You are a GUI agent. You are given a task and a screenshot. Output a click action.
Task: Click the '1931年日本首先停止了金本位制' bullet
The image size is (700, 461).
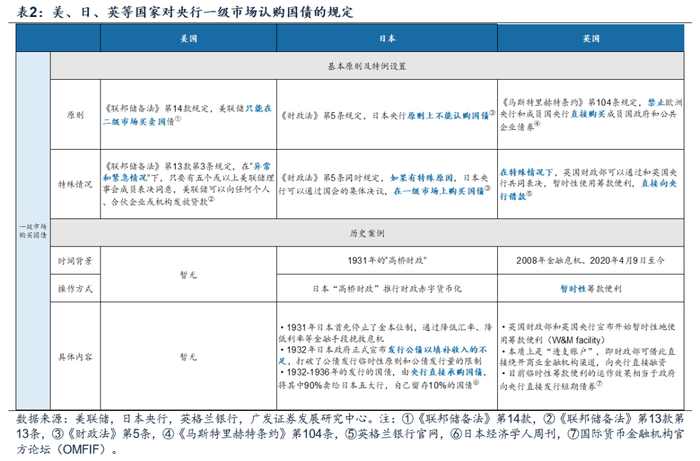pyautogui.click(x=386, y=333)
